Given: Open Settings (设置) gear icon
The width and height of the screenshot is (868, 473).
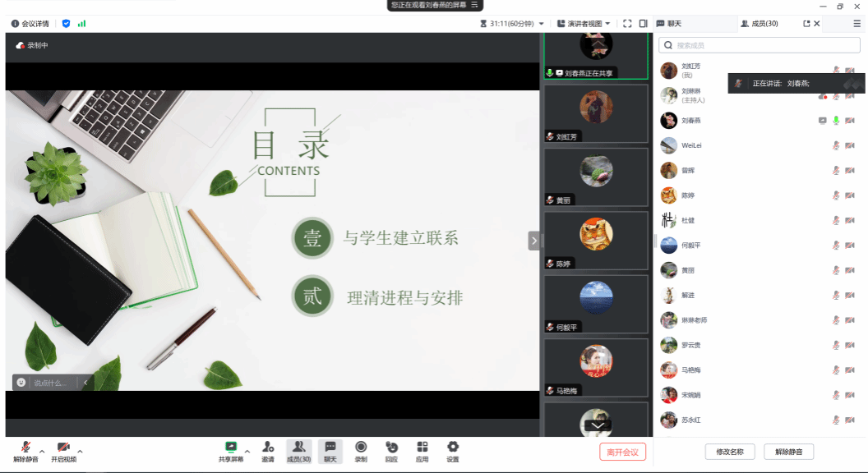Looking at the screenshot, I should [453, 448].
